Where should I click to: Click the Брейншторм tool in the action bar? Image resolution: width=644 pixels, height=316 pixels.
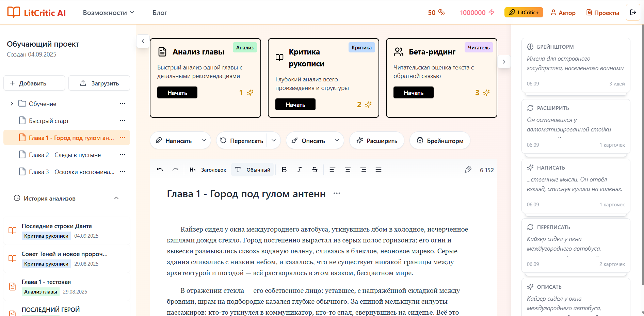[x=439, y=140]
